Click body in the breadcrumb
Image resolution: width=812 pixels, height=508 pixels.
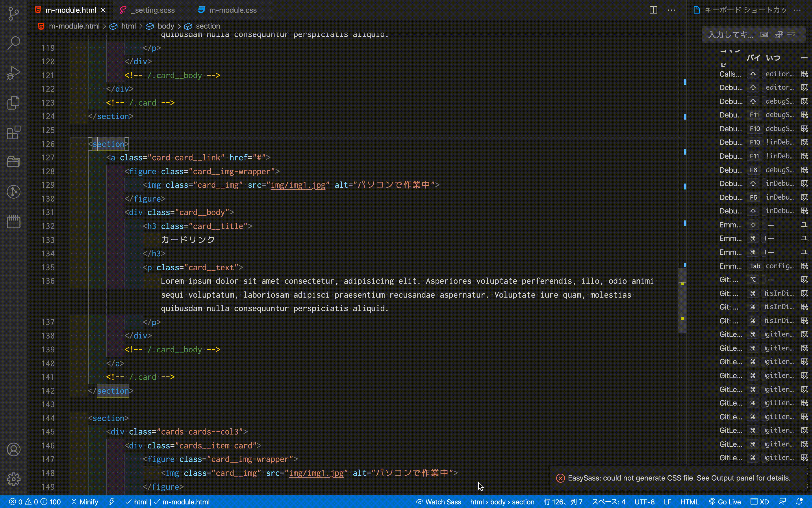[x=165, y=26]
